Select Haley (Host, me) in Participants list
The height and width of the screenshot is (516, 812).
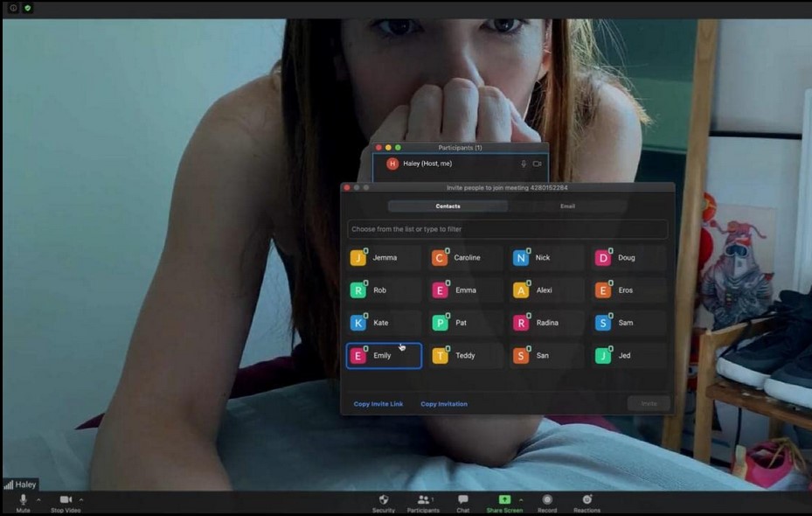point(461,164)
